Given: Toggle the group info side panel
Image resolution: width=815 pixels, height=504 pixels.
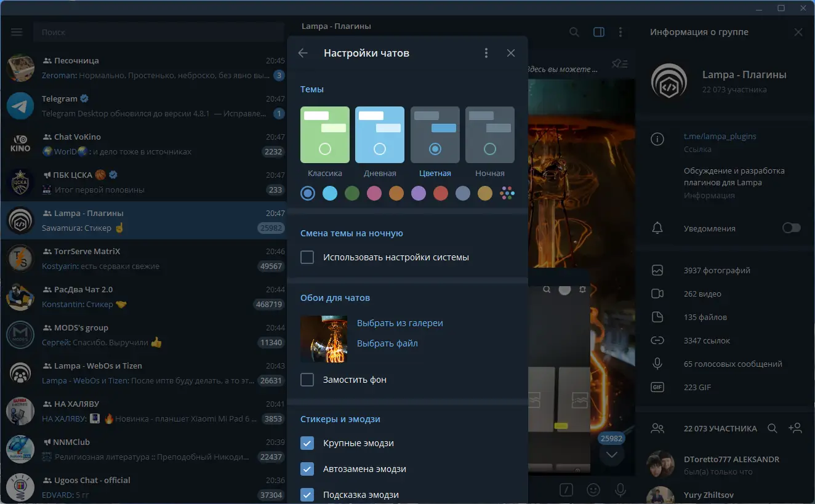Looking at the screenshot, I should coord(598,32).
